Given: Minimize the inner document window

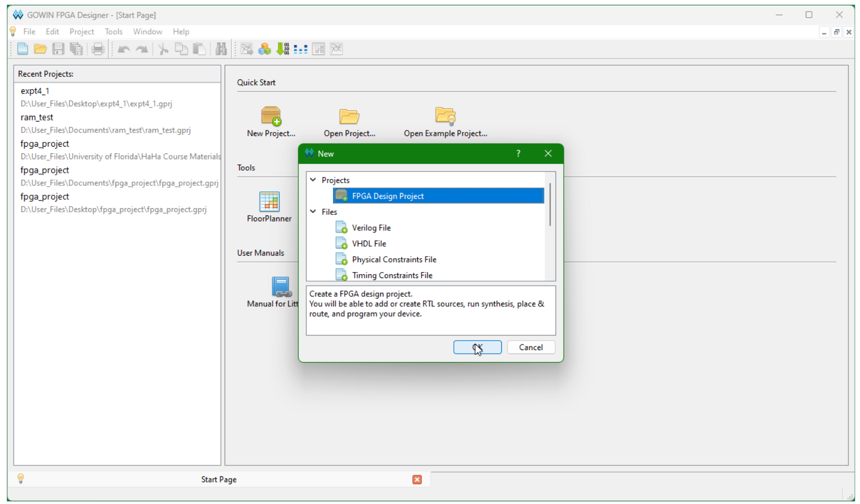Looking at the screenshot, I should point(824,32).
